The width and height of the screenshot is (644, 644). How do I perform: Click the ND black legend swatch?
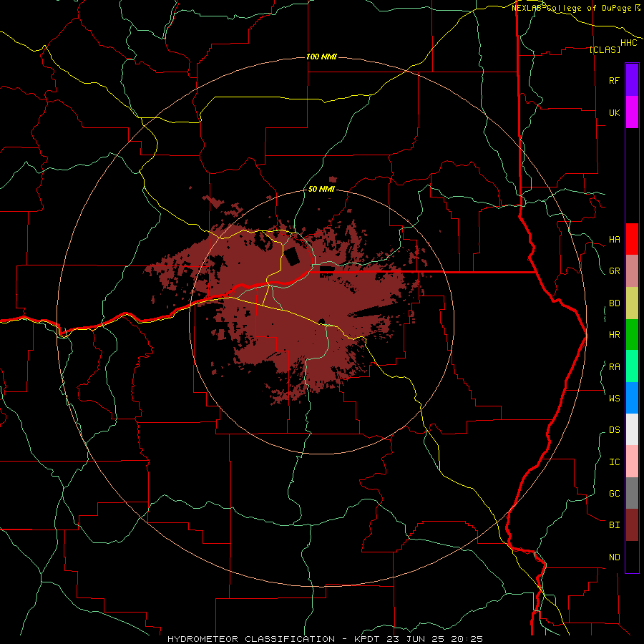coord(632,557)
